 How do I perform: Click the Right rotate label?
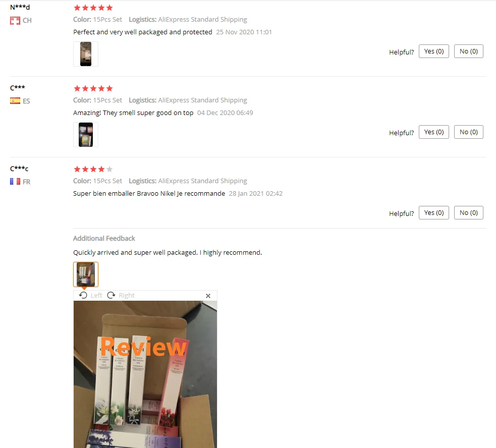(127, 296)
